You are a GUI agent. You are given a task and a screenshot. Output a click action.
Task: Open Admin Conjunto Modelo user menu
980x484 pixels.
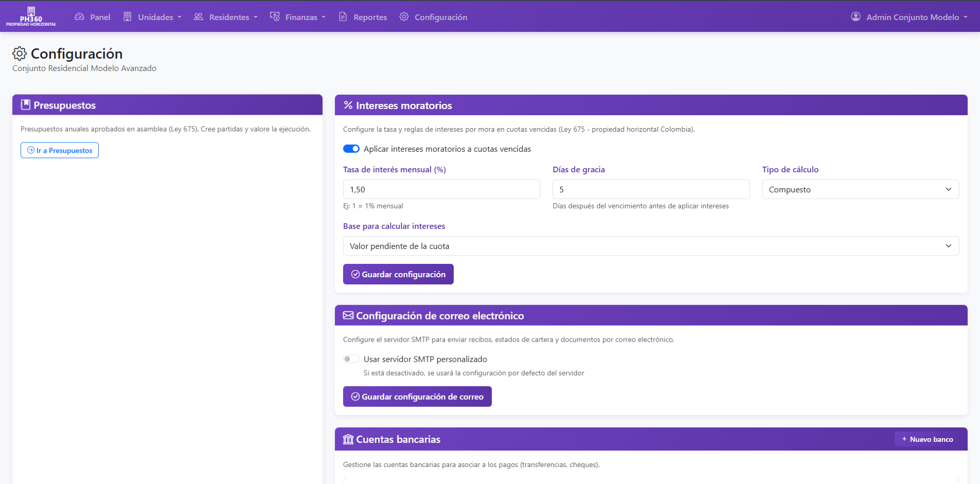910,17
